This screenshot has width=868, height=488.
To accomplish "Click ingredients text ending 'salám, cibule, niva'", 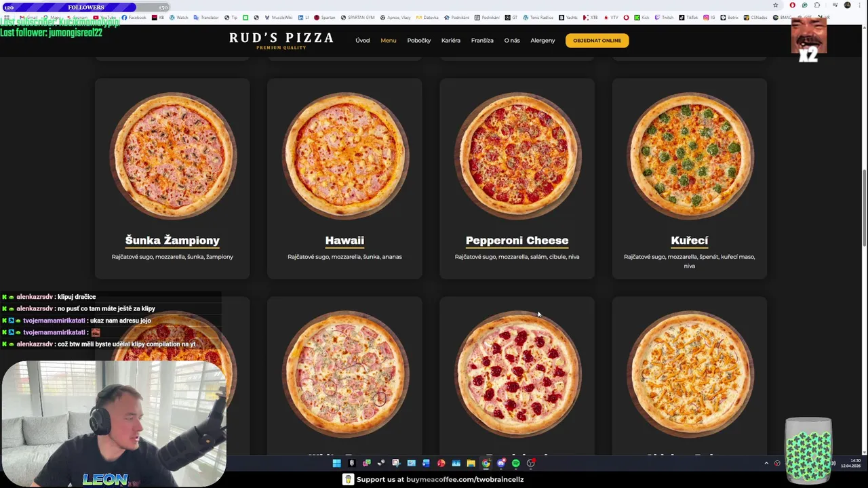I will [517, 257].
